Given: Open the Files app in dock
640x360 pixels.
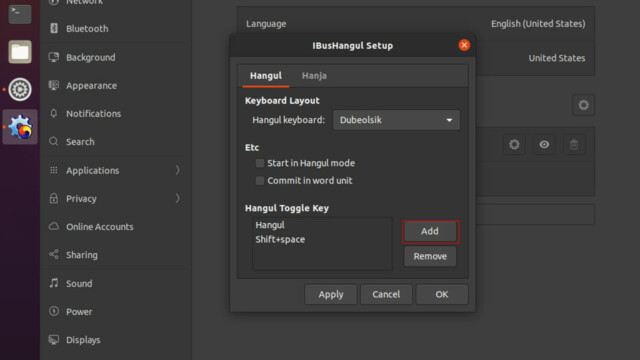Looking at the screenshot, I should [20, 52].
